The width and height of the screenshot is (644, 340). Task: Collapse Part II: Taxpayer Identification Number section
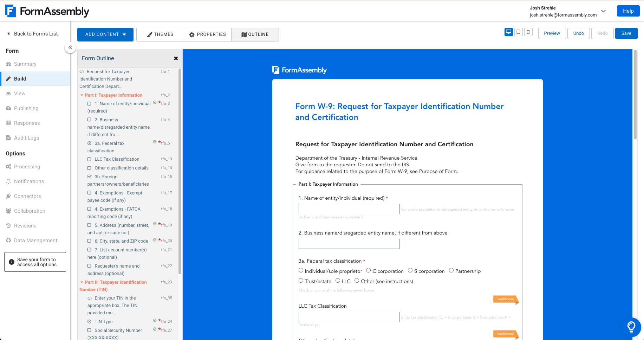point(82,282)
